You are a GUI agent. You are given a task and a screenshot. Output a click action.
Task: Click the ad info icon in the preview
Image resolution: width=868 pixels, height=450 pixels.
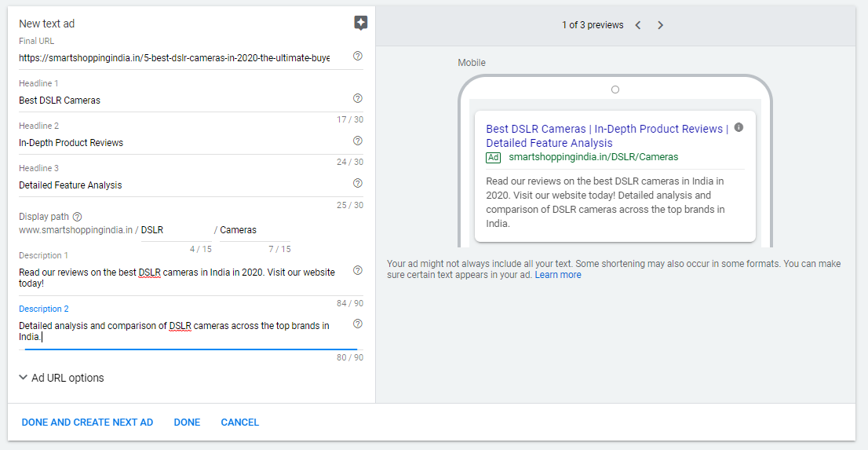(x=739, y=127)
